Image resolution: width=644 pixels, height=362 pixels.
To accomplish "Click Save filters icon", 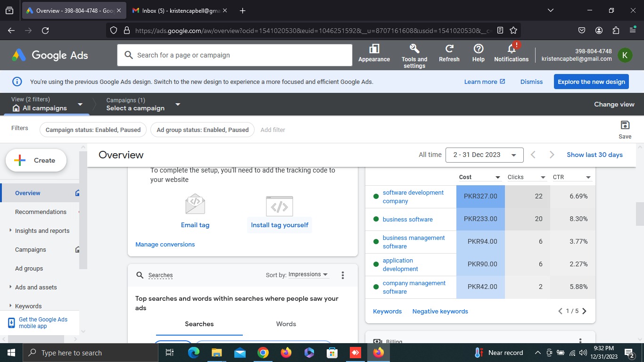I will point(625,130).
